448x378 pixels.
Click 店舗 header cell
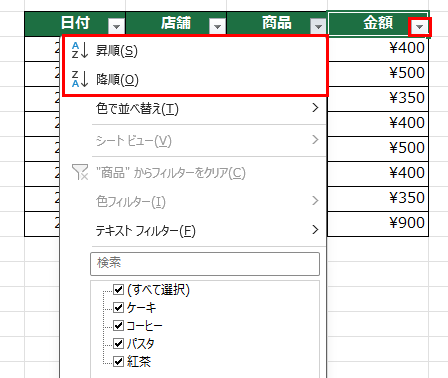176,23
